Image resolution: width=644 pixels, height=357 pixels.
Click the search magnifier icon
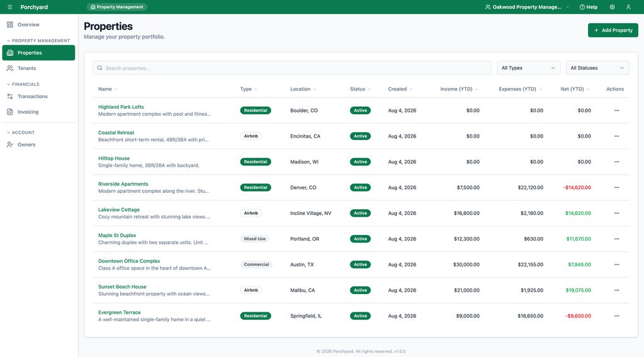(100, 68)
